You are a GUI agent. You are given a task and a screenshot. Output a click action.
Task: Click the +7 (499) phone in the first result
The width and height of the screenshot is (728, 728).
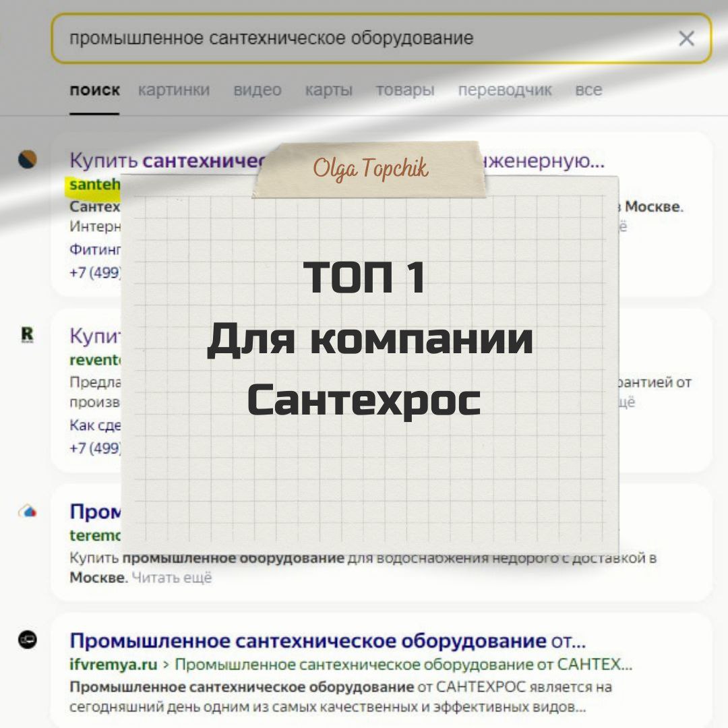click(95, 272)
